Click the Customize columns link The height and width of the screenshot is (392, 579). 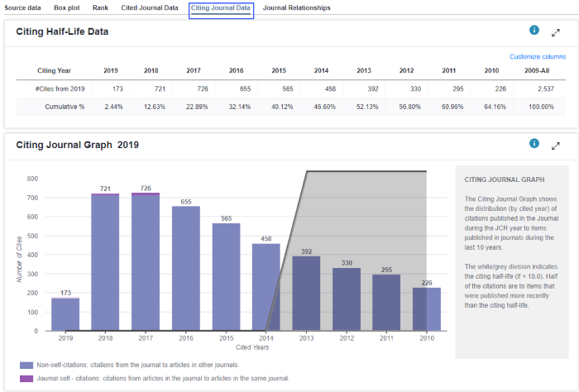pyautogui.click(x=538, y=57)
